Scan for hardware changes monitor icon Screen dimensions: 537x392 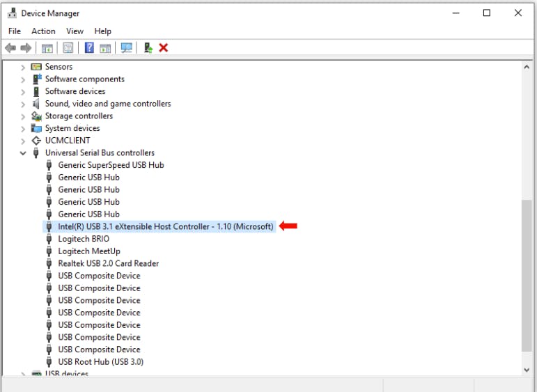coord(126,47)
